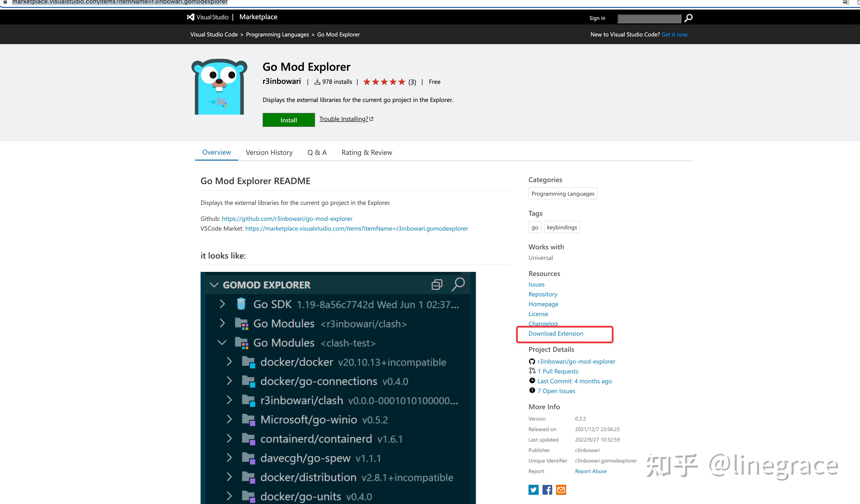
Task: Click the download icon next to 978 installs
Action: tap(317, 81)
